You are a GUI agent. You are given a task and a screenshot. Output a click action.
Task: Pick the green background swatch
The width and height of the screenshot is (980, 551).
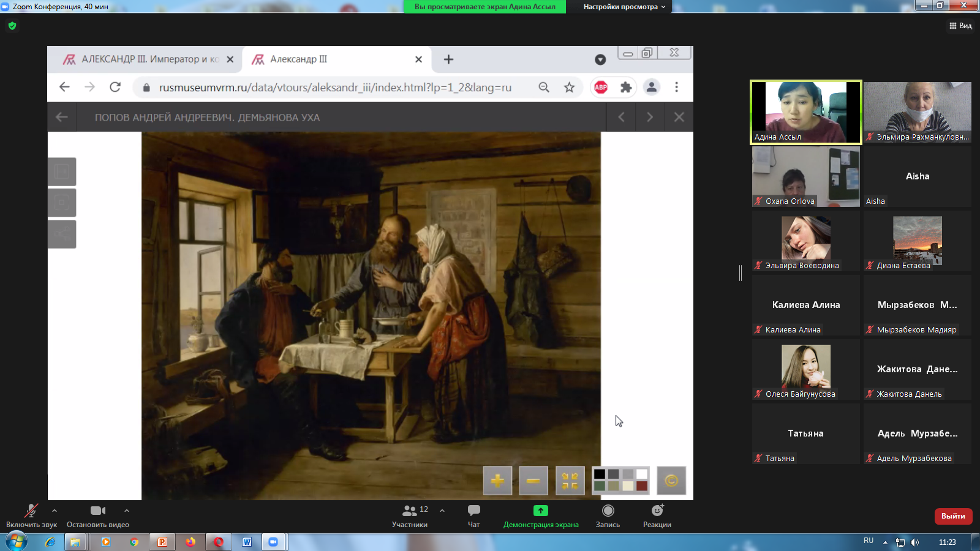click(x=600, y=486)
